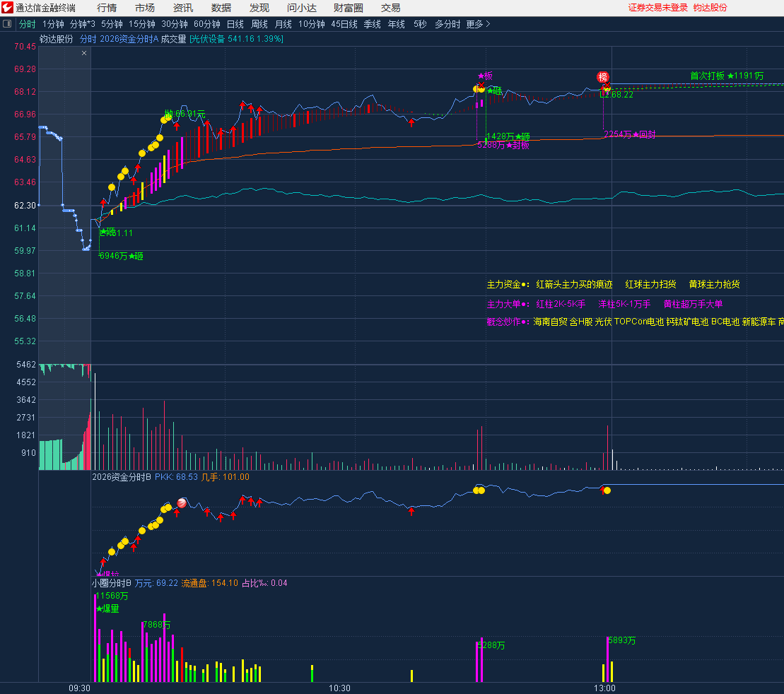Viewport: 784px width, 694px height.
Task: Toggle the side panel icon left of 分时
Action: [x=7, y=24]
